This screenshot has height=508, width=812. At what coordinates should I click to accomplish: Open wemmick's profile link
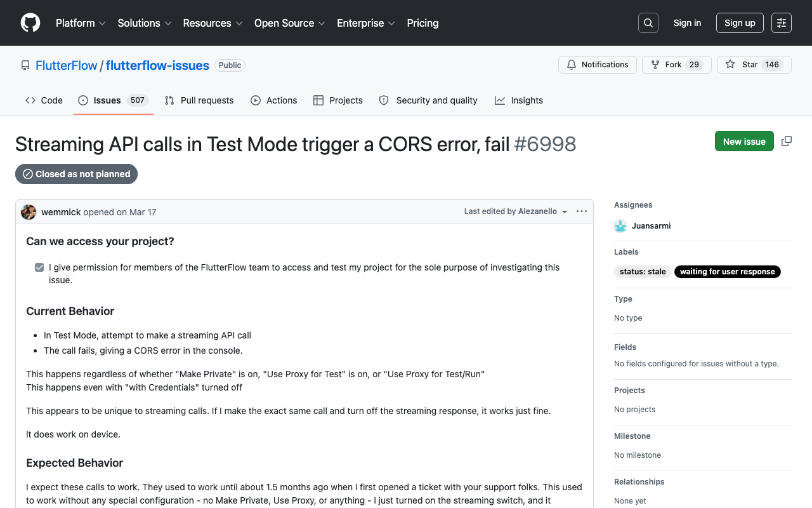coord(61,212)
